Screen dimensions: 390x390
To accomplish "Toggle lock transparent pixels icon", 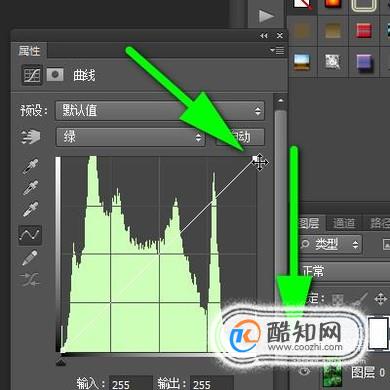I will tap(337, 299).
